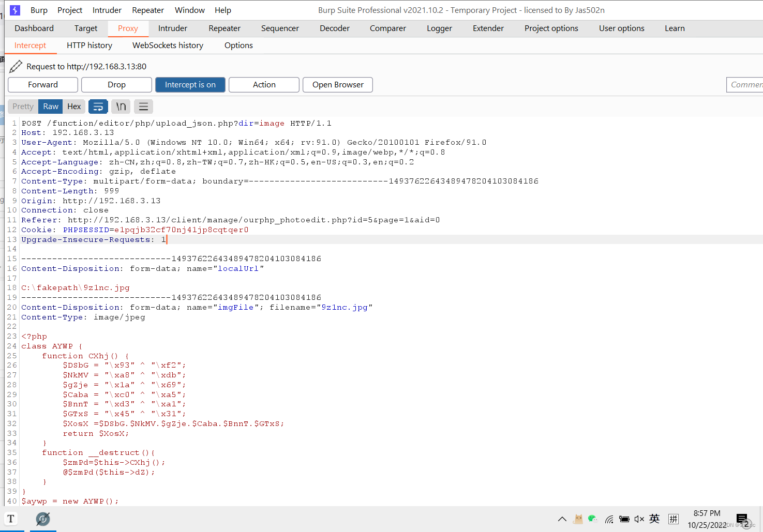The width and height of the screenshot is (763, 532).
Task: Click the pencil edit target icon
Action: click(16, 66)
